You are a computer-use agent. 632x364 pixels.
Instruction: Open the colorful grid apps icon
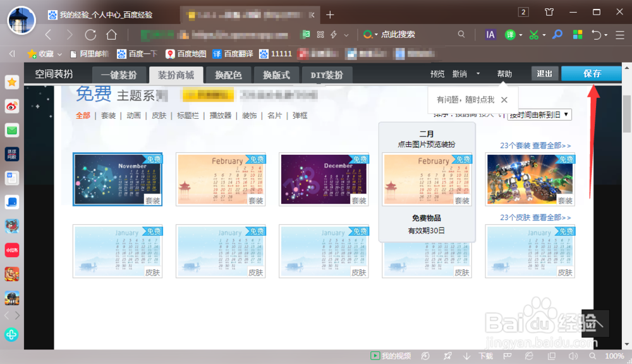tap(577, 35)
